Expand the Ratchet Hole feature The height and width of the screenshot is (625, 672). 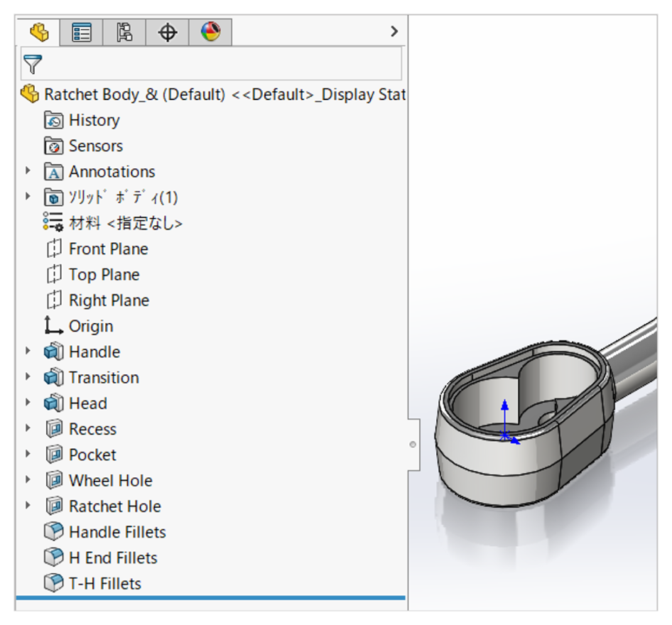coord(28,506)
